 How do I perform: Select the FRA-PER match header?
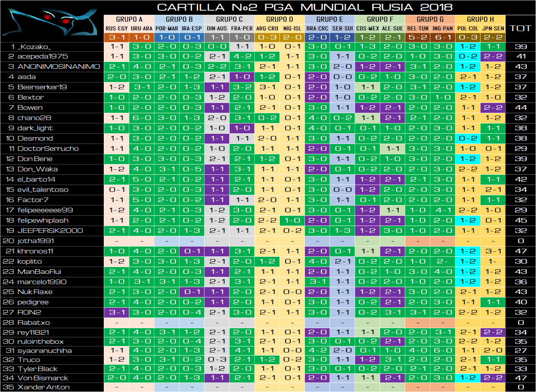242,28
